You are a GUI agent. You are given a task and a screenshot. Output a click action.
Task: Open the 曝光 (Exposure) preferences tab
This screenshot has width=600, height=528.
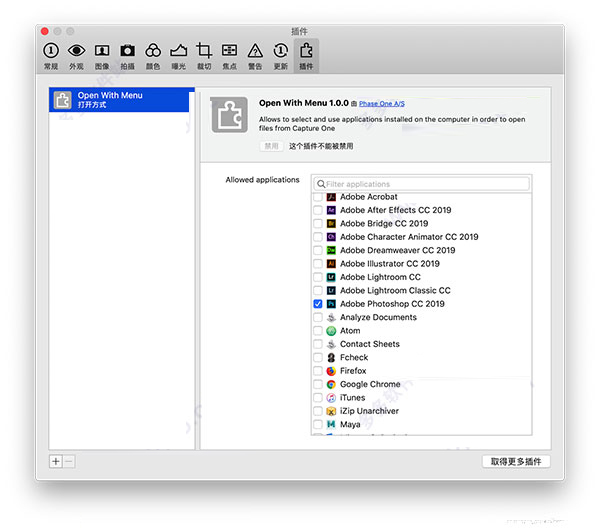[x=178, y=56]
